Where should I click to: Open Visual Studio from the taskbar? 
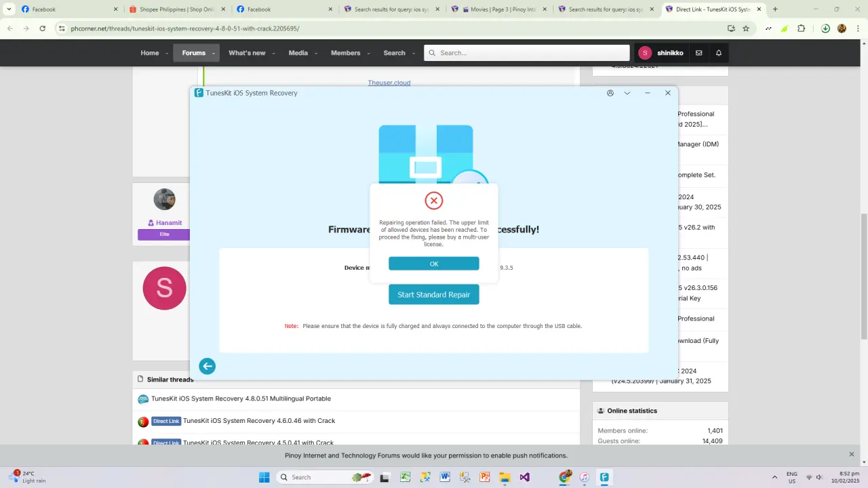(524, 477)
